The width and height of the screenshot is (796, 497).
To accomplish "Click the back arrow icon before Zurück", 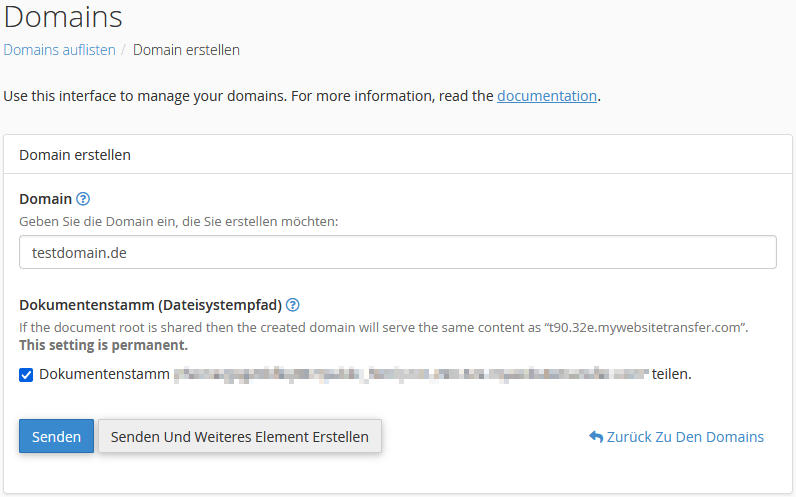I will pyautogui.click(x=596, y=437).
